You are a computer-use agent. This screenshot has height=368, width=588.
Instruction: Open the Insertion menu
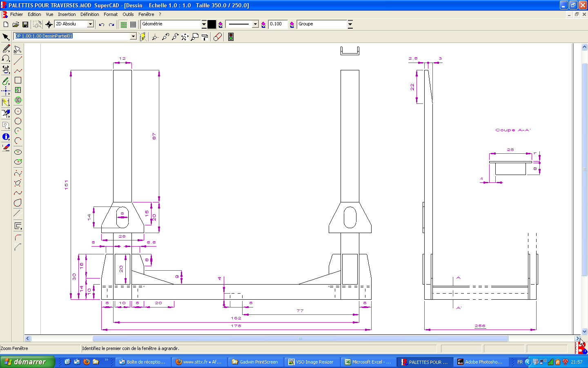click(x=67, y=14)
